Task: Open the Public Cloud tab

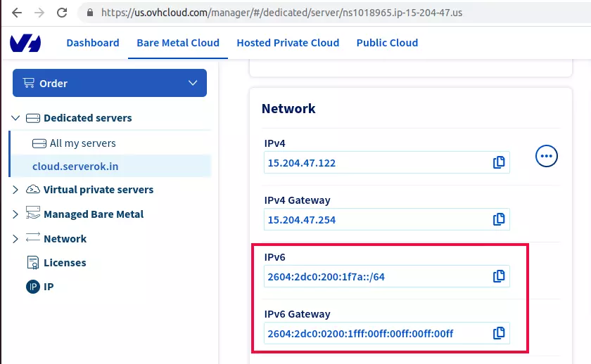Action: [387, 43]
